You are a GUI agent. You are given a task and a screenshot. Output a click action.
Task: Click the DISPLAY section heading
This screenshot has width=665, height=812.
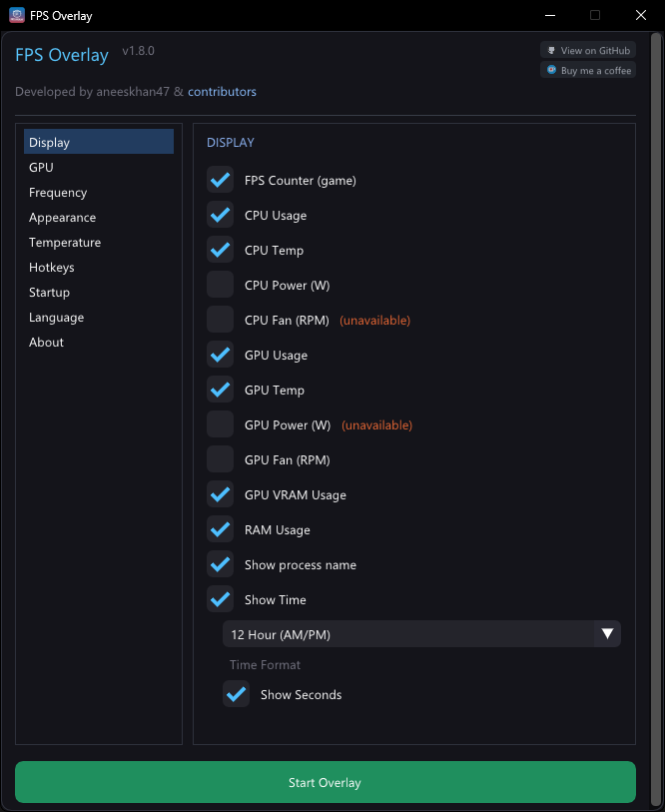231,143
